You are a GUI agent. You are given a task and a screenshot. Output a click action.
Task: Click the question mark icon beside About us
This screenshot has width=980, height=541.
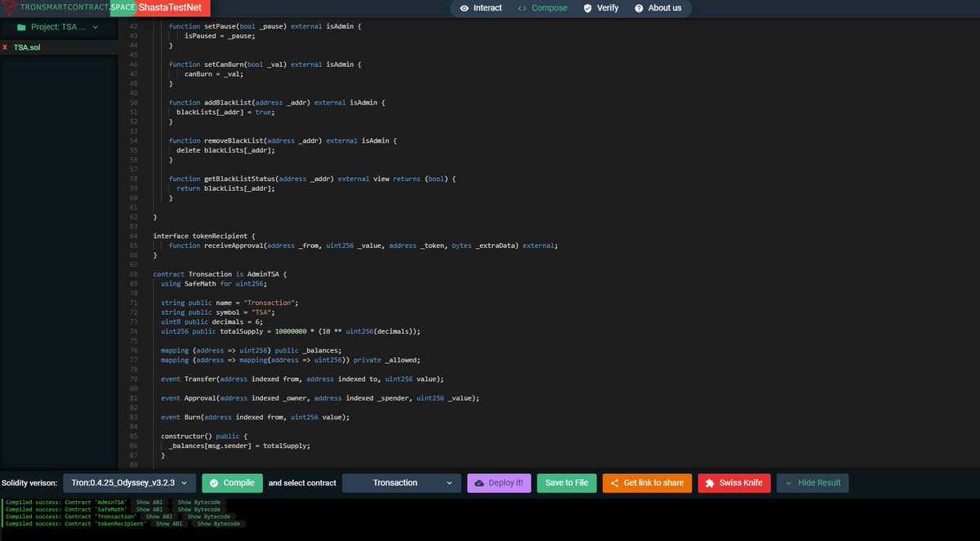tap(639, 8)
